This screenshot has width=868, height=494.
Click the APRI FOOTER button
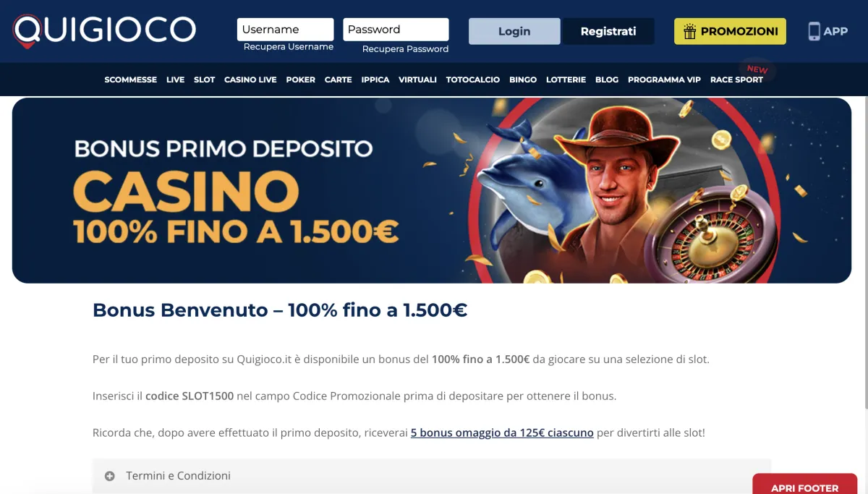pos(805,485)
